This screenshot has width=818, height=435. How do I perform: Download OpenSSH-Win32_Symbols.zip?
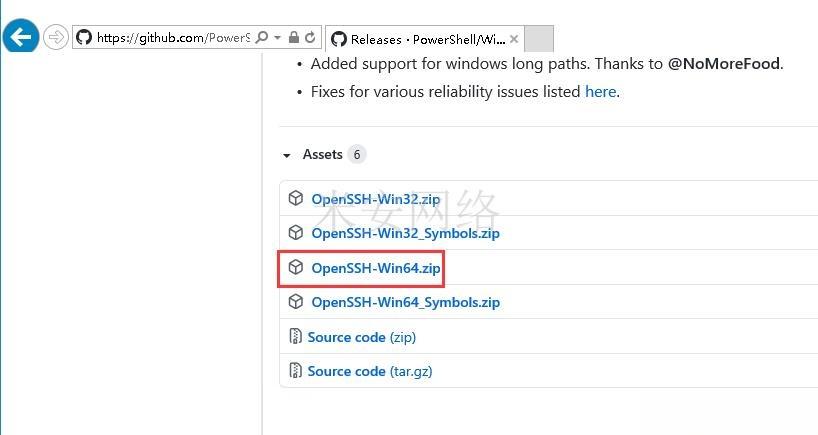[405, 233]
